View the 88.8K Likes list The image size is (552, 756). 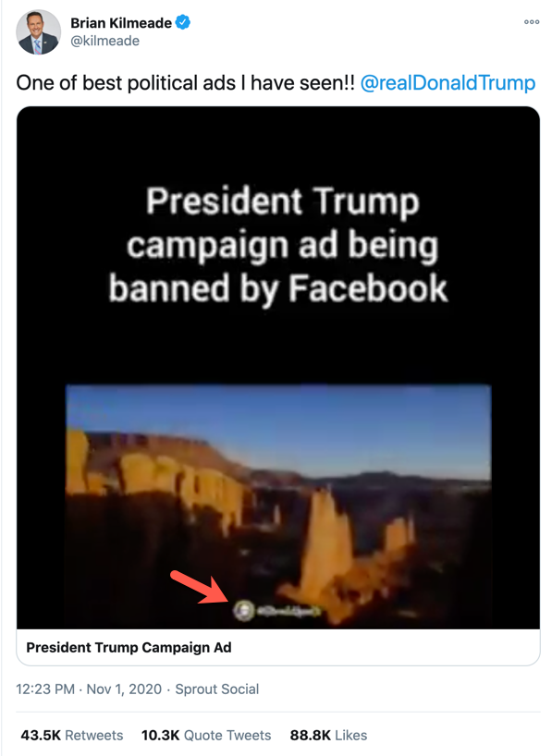(328, 736)
